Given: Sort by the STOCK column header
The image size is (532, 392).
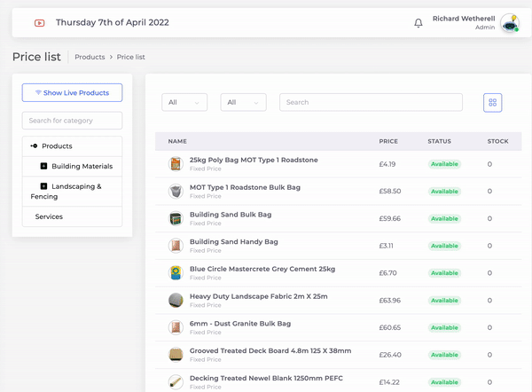Looking at the screenshot, I should pos(497,141).
